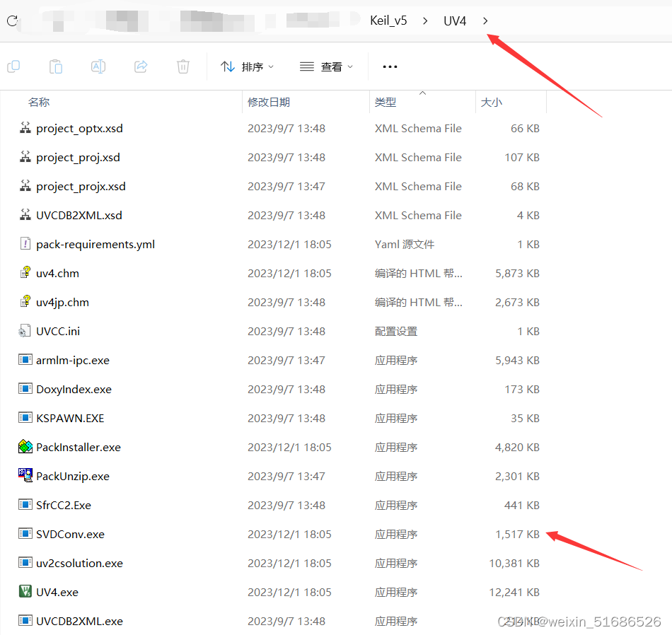672x635 pixels.
Task: Select the armlm-ipc.exe application icon
Action: 25,359
